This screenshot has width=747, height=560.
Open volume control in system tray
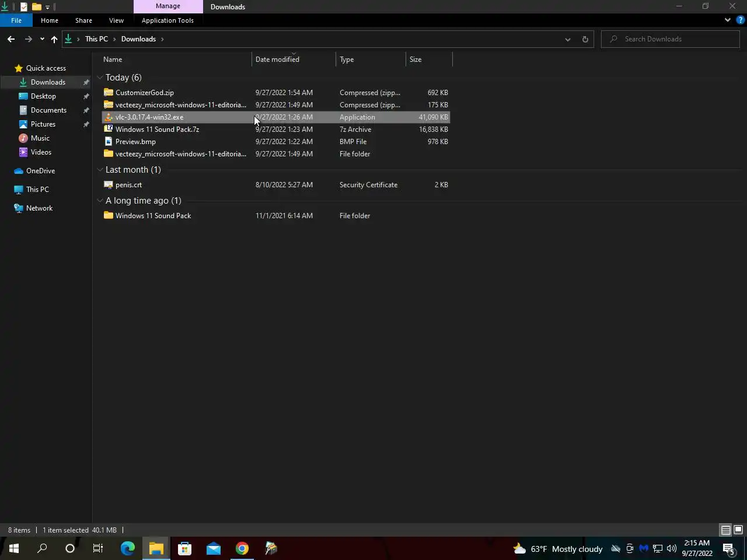click(672, 548)
